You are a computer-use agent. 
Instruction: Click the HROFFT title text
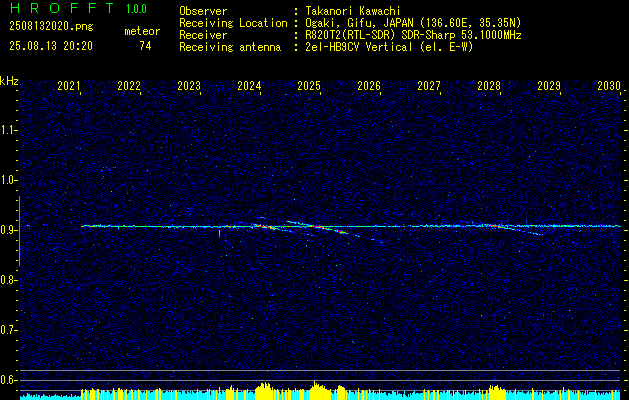coord(62,8)
